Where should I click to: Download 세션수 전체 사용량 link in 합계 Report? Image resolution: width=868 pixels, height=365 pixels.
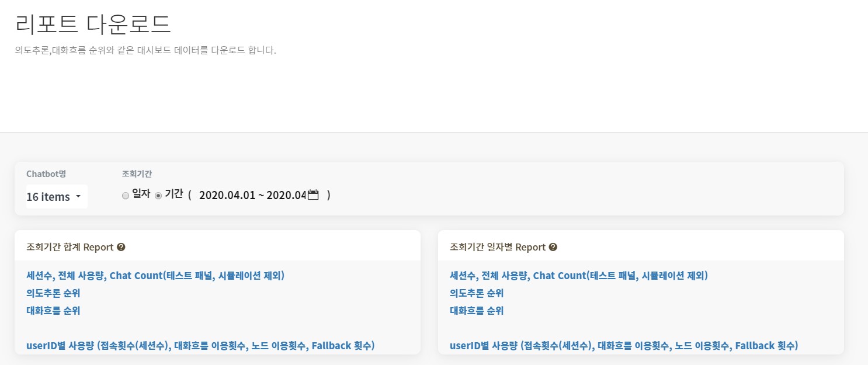click(x=155, y=276)
